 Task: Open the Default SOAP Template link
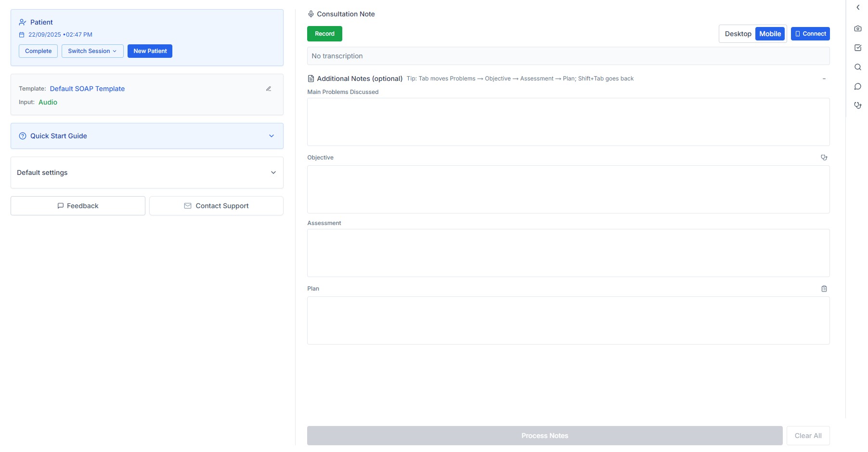pos(87,89)
